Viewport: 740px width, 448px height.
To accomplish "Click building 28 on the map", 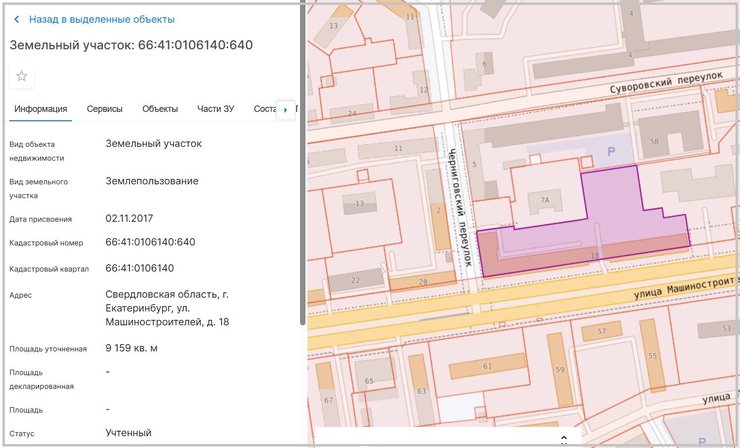I will 423,281.
